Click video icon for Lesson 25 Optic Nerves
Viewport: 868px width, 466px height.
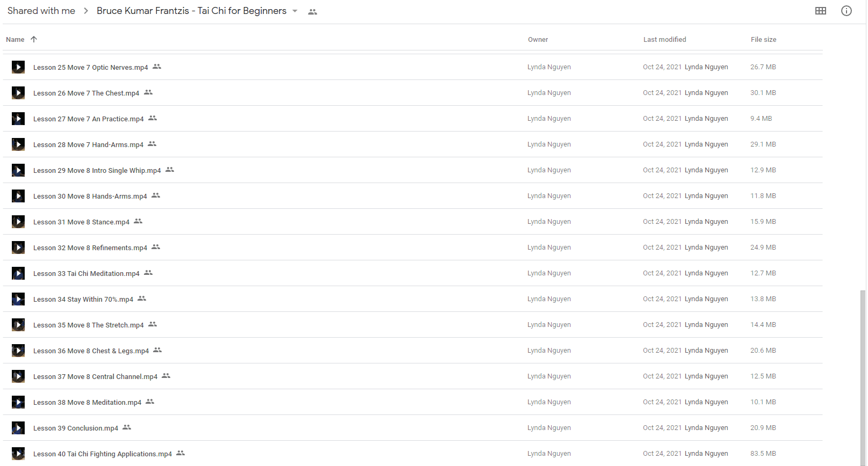pos(18,67)
